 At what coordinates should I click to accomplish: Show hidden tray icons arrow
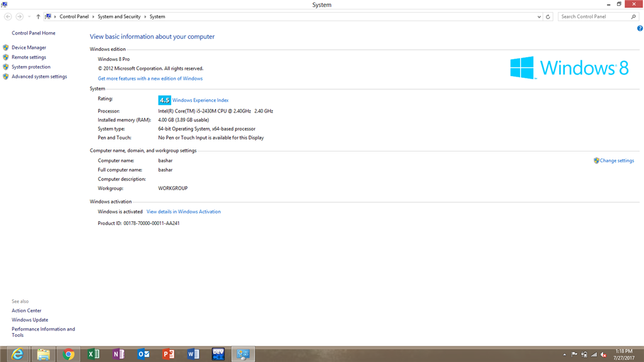[565, 354]
